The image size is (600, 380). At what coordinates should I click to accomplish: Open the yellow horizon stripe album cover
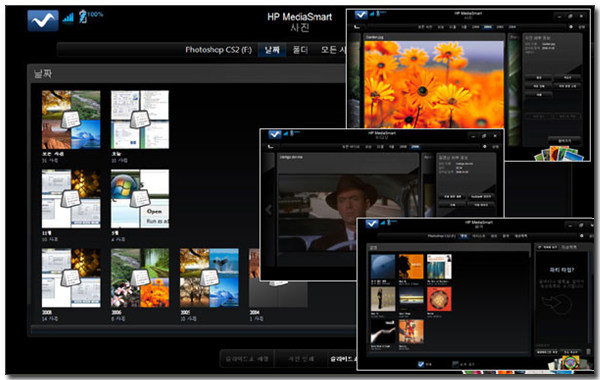click(411, 299)
